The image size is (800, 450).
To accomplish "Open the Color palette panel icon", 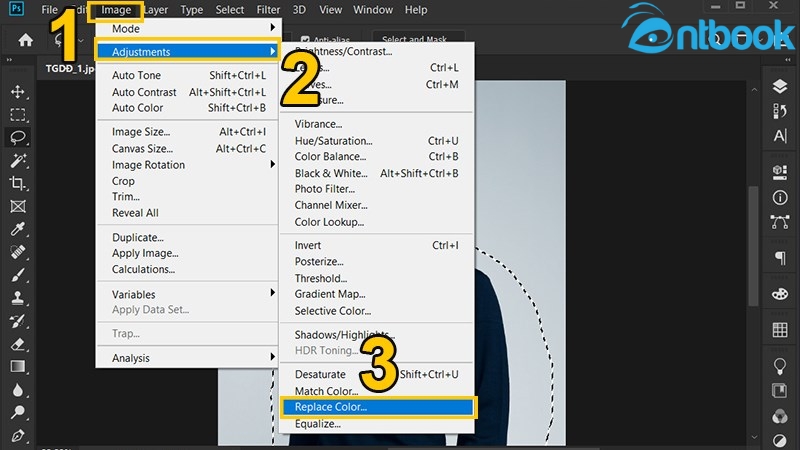I will point(780,294).
